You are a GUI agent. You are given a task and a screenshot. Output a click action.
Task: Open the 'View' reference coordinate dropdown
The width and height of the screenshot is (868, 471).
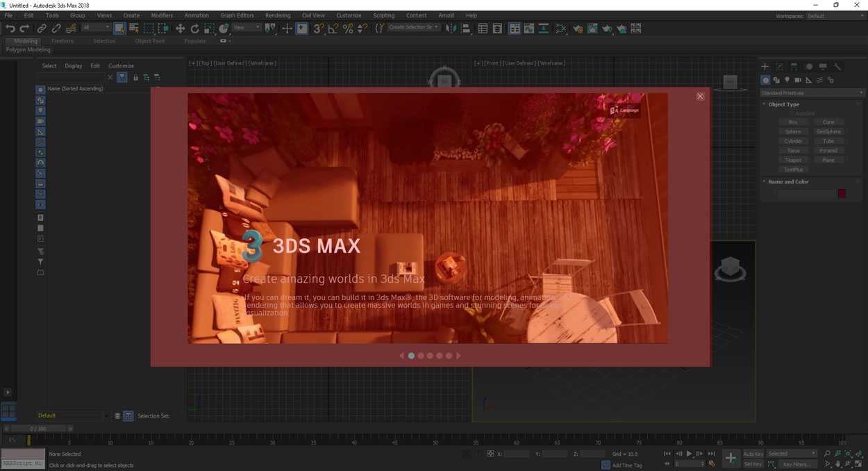247,28
